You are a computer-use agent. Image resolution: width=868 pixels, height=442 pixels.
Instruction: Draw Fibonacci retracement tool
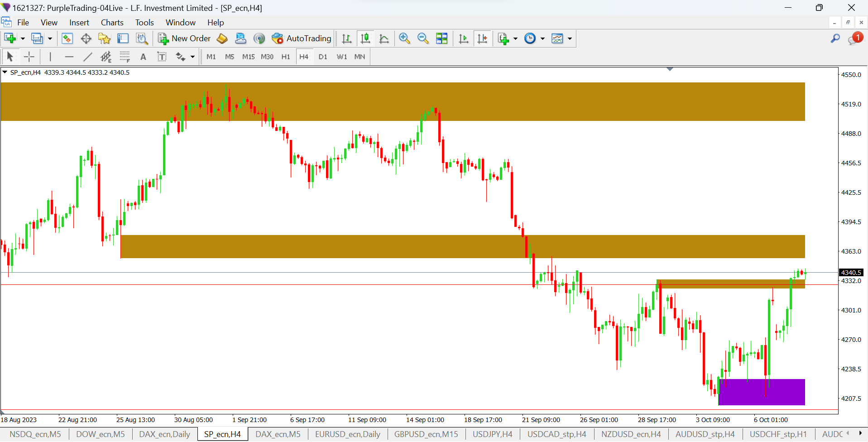click(125, 57)
